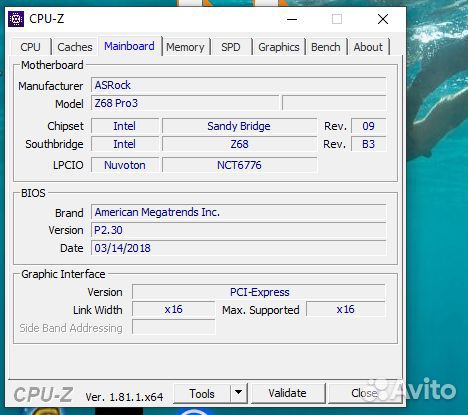
Task: Click the Validate button
Action: click(x=287, y=393)
